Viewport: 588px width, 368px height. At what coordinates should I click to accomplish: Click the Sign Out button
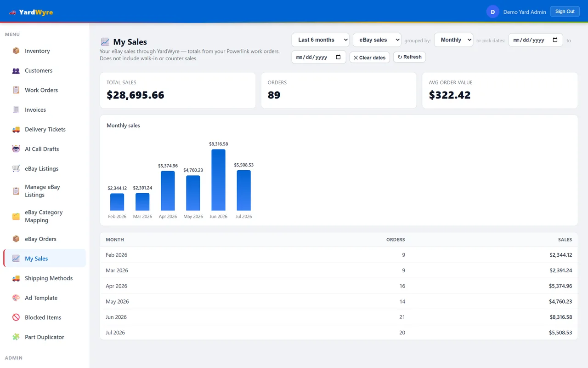[565, 11]
